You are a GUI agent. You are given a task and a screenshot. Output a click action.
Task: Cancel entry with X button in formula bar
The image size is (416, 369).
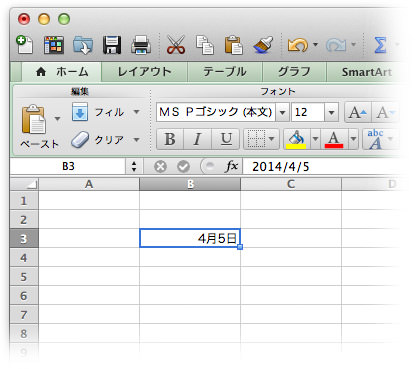click(x=160, y=166)
